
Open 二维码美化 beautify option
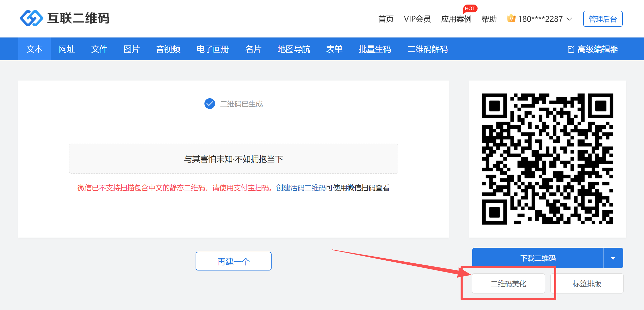(508, 284)
